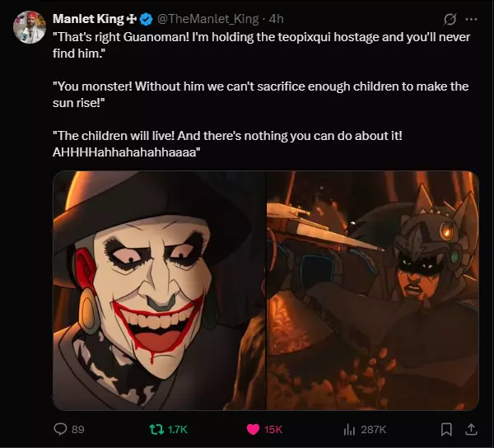Click the Manlet King display name
This screenshot has width=494, height=448.
pyautogui.click(x=88, y=19)
